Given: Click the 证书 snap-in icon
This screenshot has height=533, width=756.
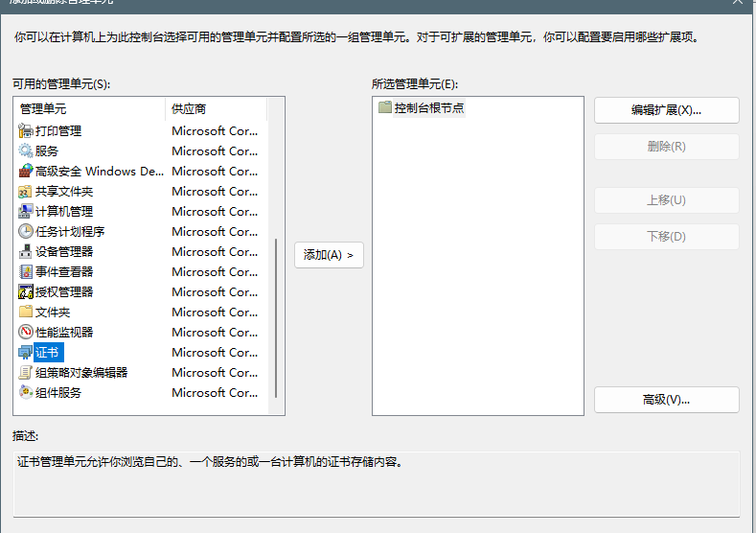Looking at the screenshot, I should [26, 353].
